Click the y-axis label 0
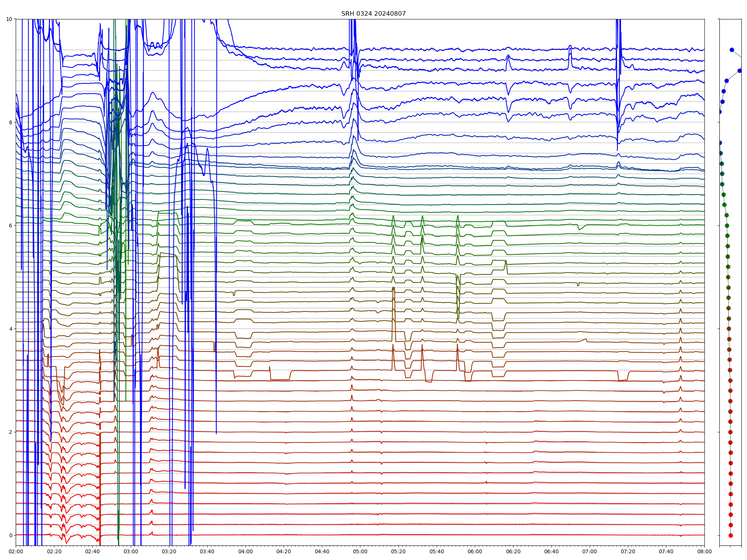 pyautogui.click(x=10, y=535)
